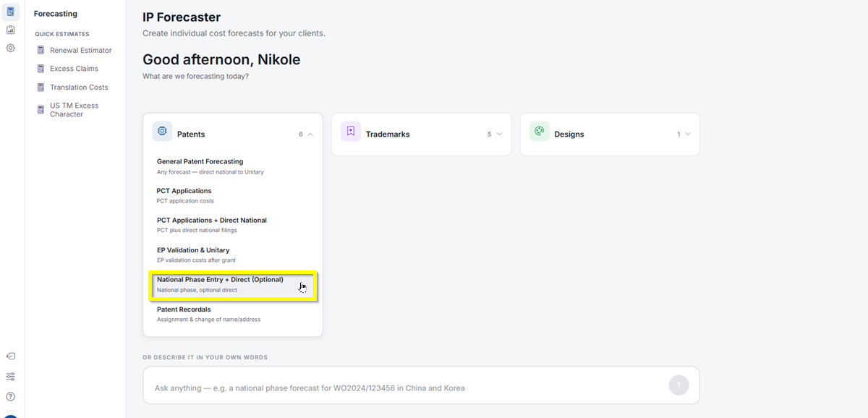Viewport: 868px width, 418px height.
Task: Open the calculator icon in the left rail
Action: (10, 12)
